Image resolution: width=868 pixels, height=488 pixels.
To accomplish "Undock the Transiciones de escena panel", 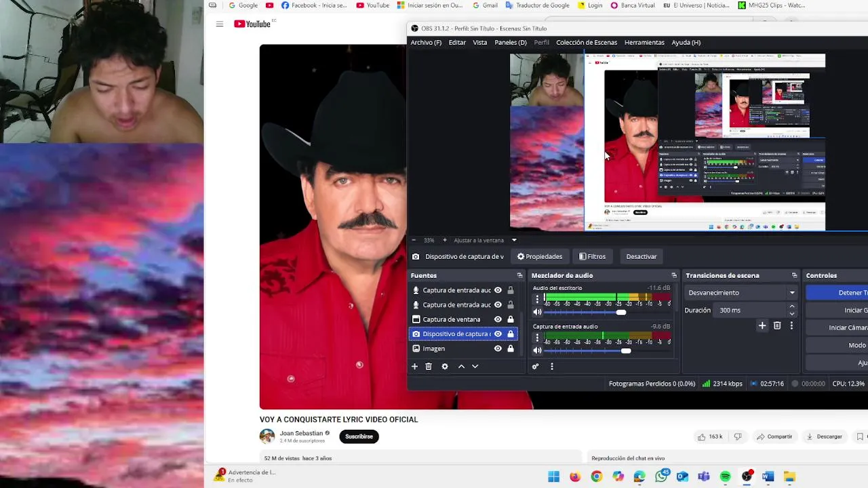I will pos(794,275).
